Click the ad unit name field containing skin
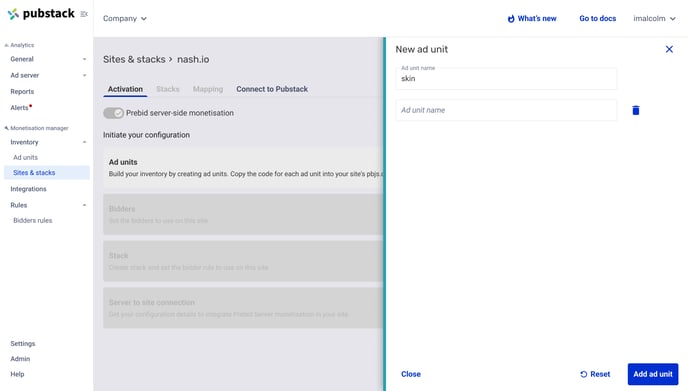The image size is (688, 391). 506,79
